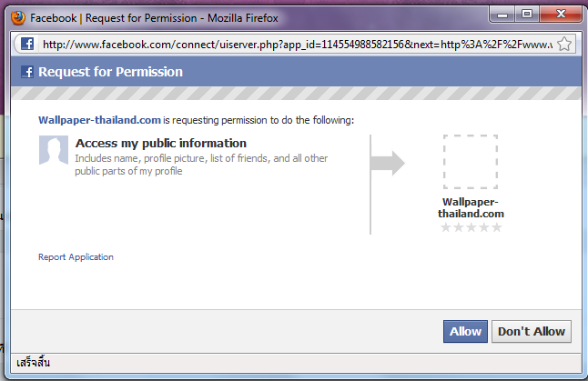
Task: Click the Request for Permission header title
Action: (110, 72)
